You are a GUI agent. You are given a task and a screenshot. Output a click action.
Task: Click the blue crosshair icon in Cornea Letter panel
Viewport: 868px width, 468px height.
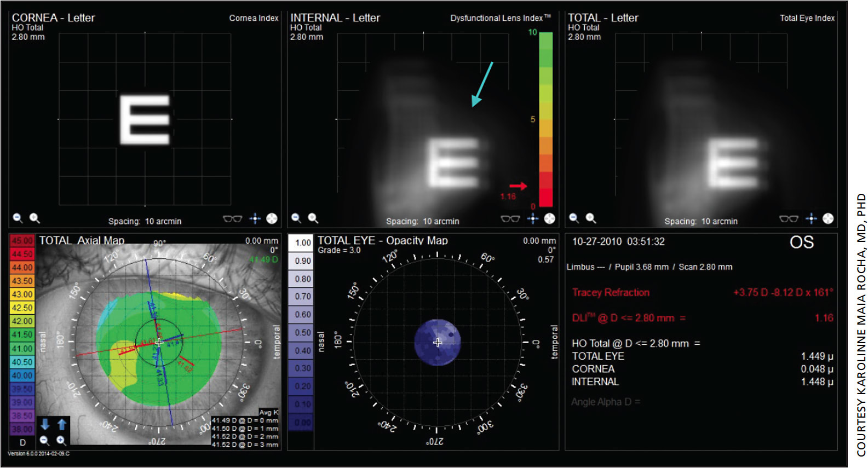click(x=255, y=218)
